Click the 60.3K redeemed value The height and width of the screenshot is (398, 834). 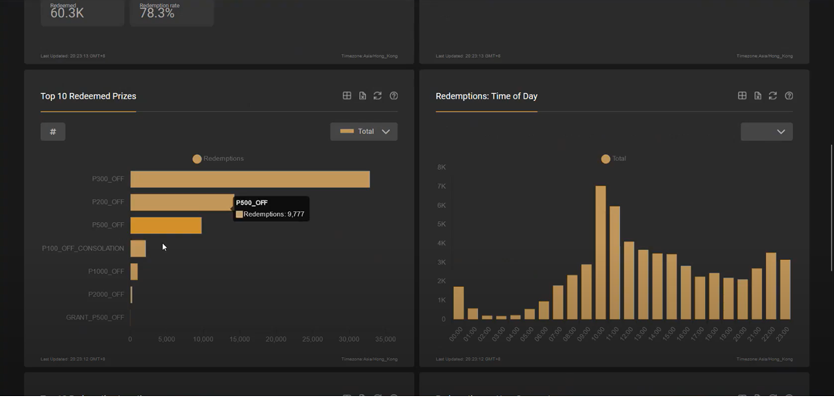[x=67, y=13]
